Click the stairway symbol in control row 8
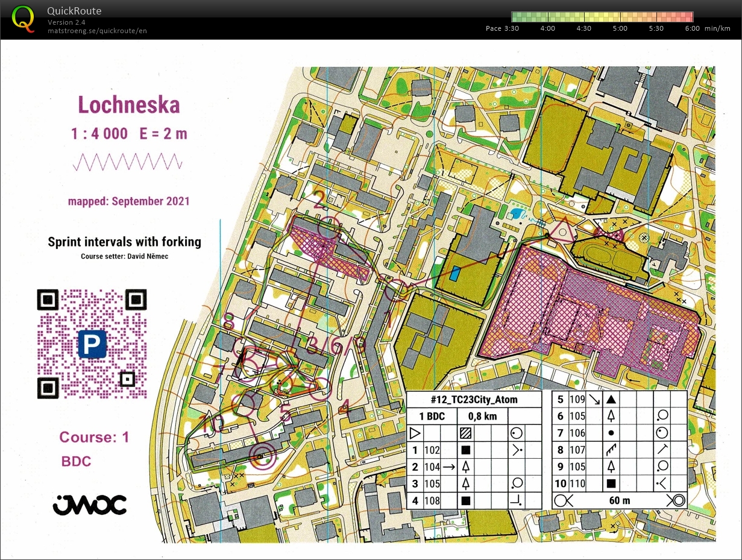Image resolution: width=742 pixels, height=560 pixels. 610,450
